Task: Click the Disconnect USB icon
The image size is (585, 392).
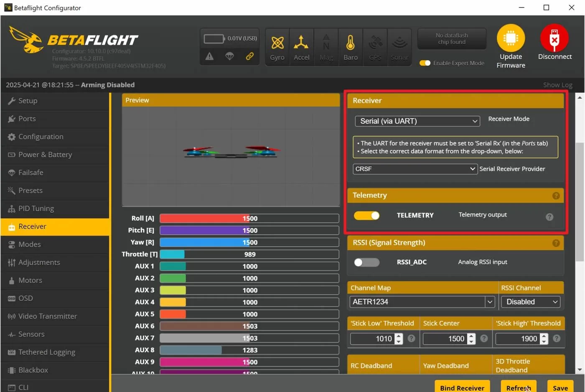Action: coord(554,38)
